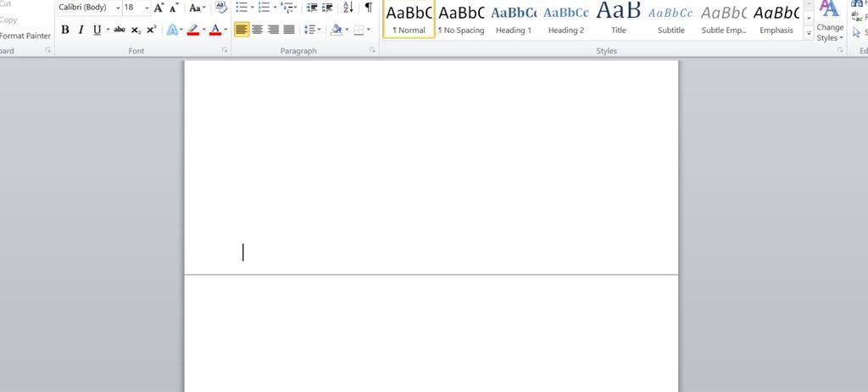This screenshot has height=392, width=868.
Task: Open Font dialog launcher
Action: click(x=225, y=50)
